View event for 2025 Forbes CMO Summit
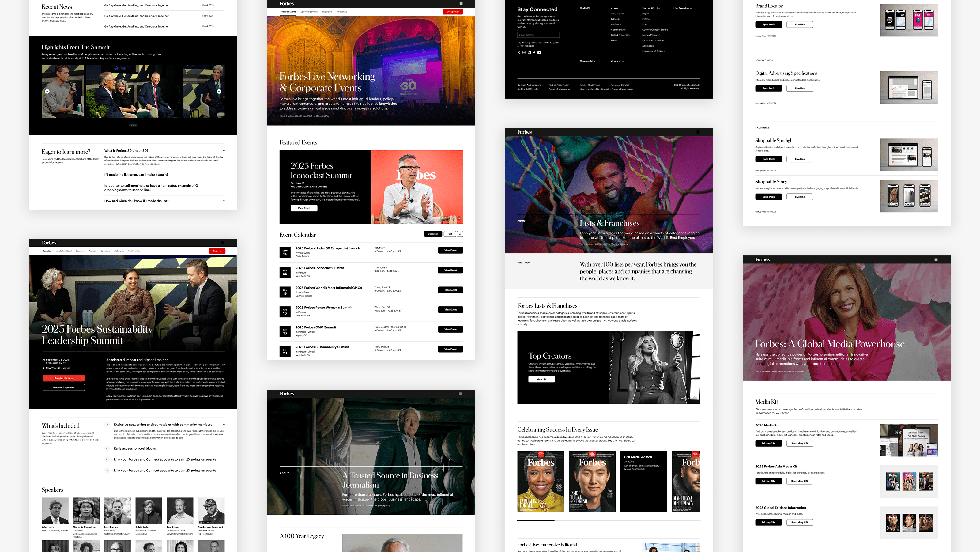The height and width of the screenshot is (552, 980). tap(450, 329)
